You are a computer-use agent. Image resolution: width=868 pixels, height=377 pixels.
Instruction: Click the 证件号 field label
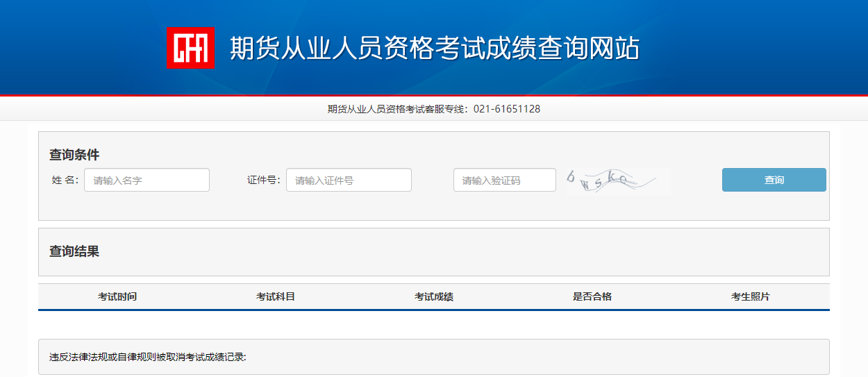pos(263,181)
